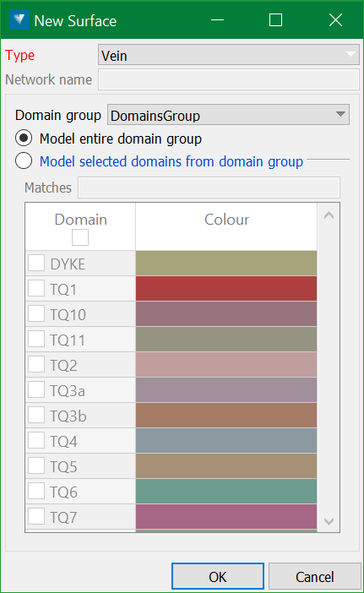Check the TQ6 domain checkbox
364x593 pixels.
click(x=36, y=492)
